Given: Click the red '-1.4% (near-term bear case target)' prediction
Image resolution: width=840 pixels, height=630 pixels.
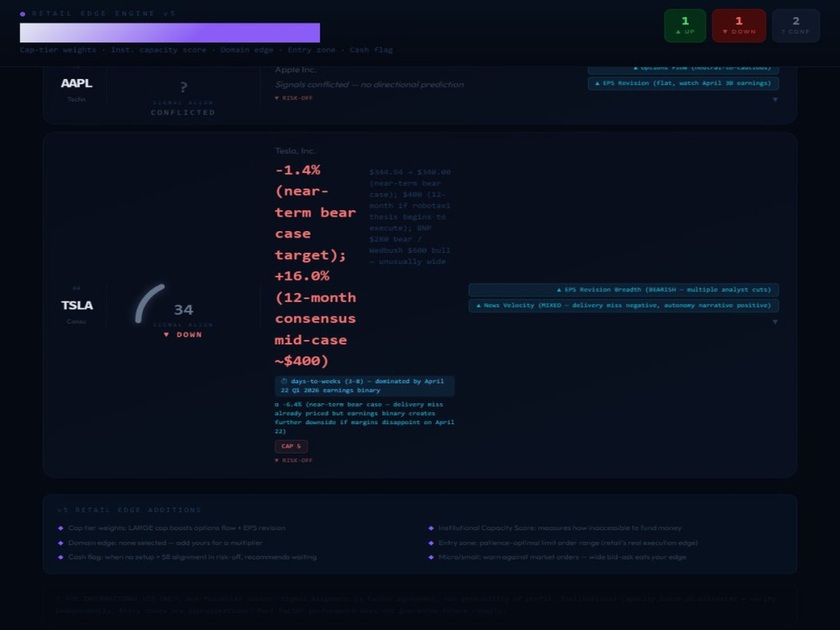Looking at the screenshot, I should tap(315, 265).
